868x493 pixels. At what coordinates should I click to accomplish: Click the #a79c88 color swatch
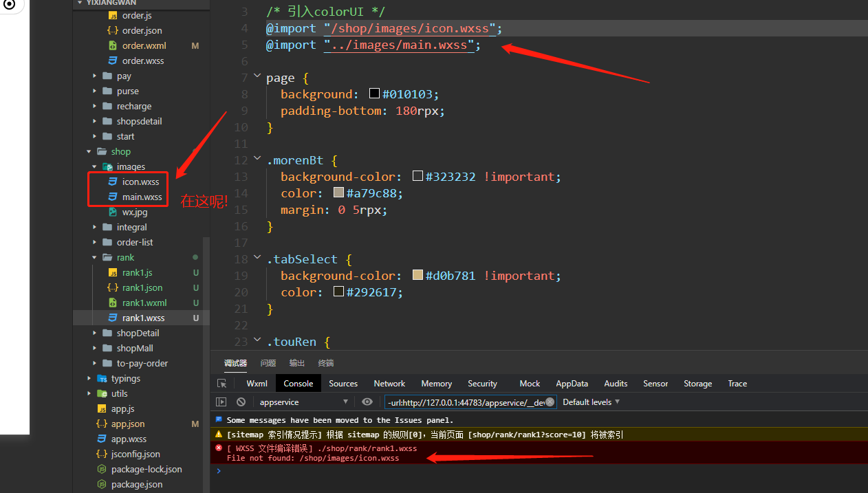(338, 193)
